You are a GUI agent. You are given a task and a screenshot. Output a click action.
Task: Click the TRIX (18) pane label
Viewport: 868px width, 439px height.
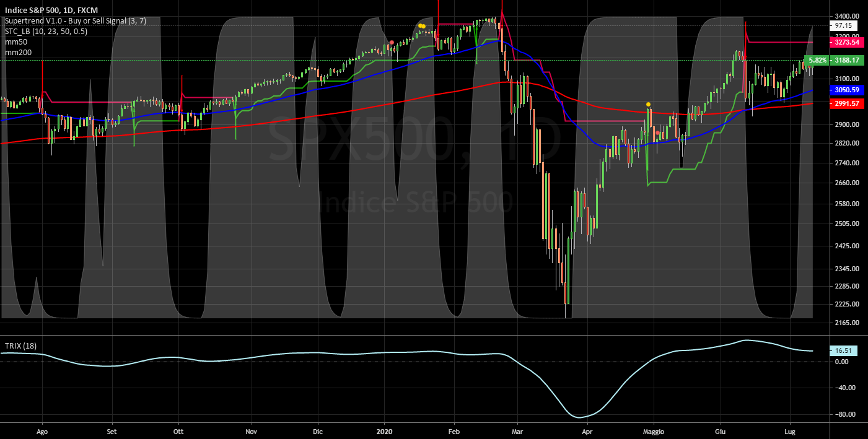click(22, 345)
